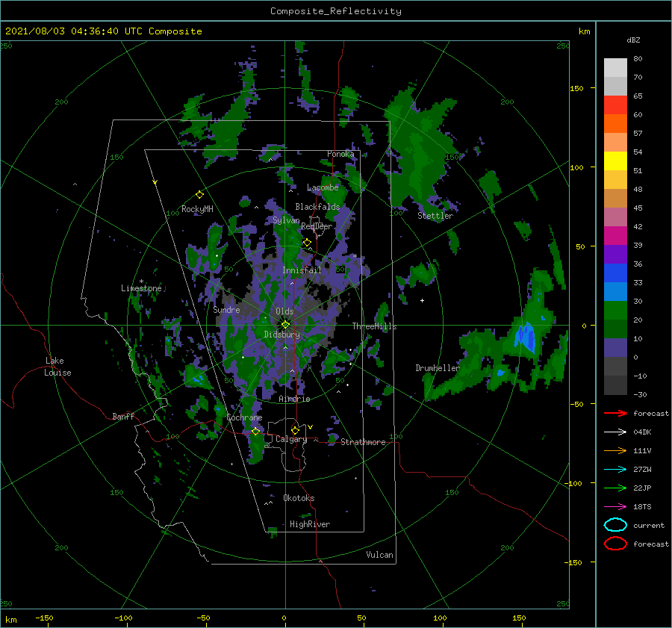Select the red 60-65 dBZ swatch

tap(615, 105)
